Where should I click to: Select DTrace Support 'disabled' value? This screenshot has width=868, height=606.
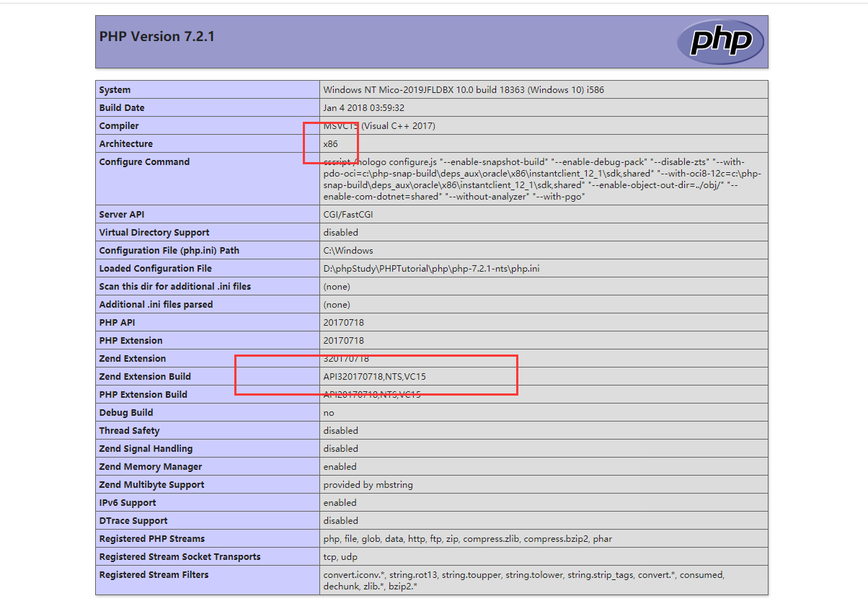click(x=341, y=521)
